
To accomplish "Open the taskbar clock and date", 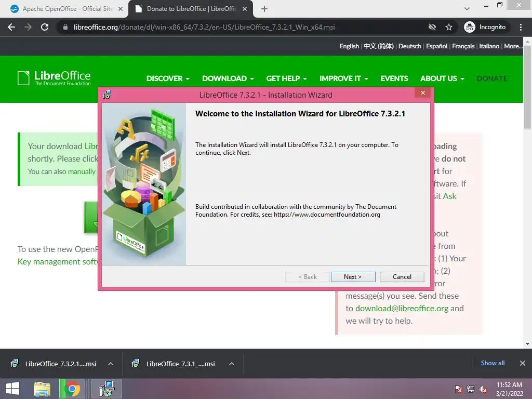I will (509, 389).
